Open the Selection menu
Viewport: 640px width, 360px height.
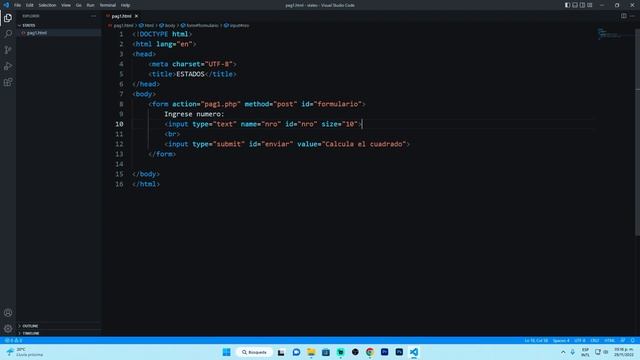[x=47, y=5]
